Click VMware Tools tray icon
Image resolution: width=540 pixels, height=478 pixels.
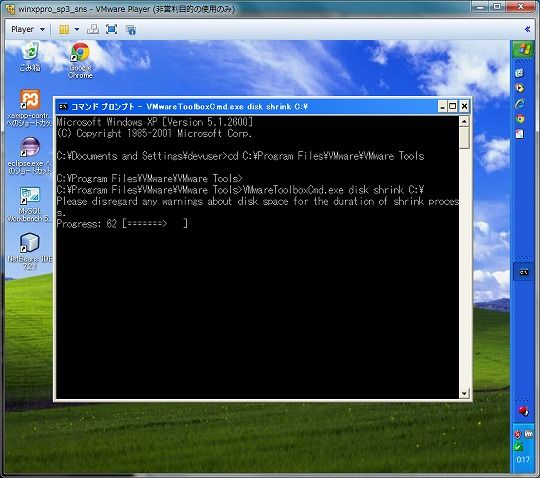pyautogui.click(x=529, y=434)
